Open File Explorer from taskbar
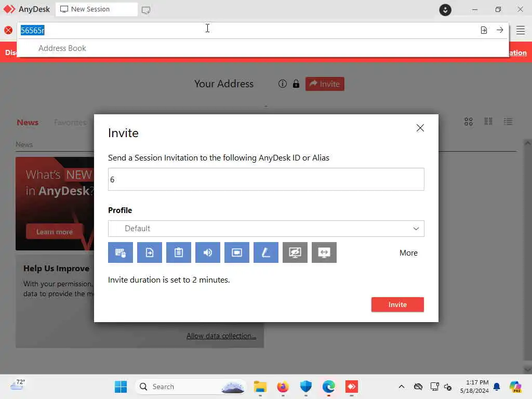532x399 pixels. click(x=260, y=387)
